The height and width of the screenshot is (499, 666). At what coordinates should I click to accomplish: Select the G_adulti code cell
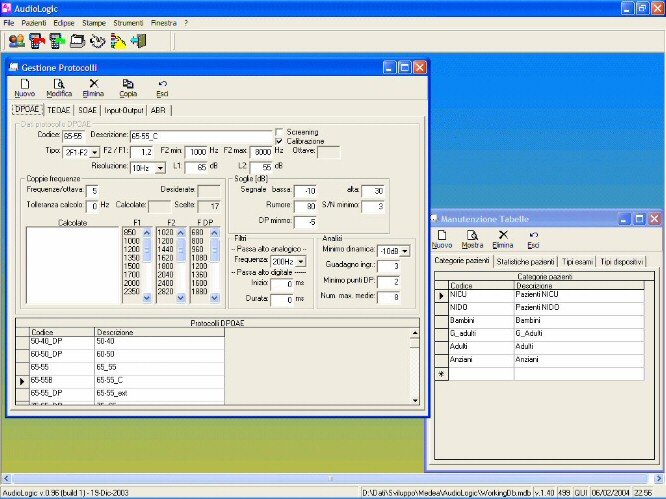pyautogui.click(x=482, y=334)
